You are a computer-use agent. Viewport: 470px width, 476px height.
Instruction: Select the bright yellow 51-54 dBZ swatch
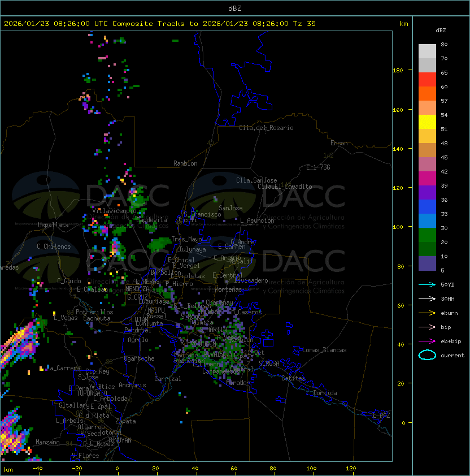427,122
